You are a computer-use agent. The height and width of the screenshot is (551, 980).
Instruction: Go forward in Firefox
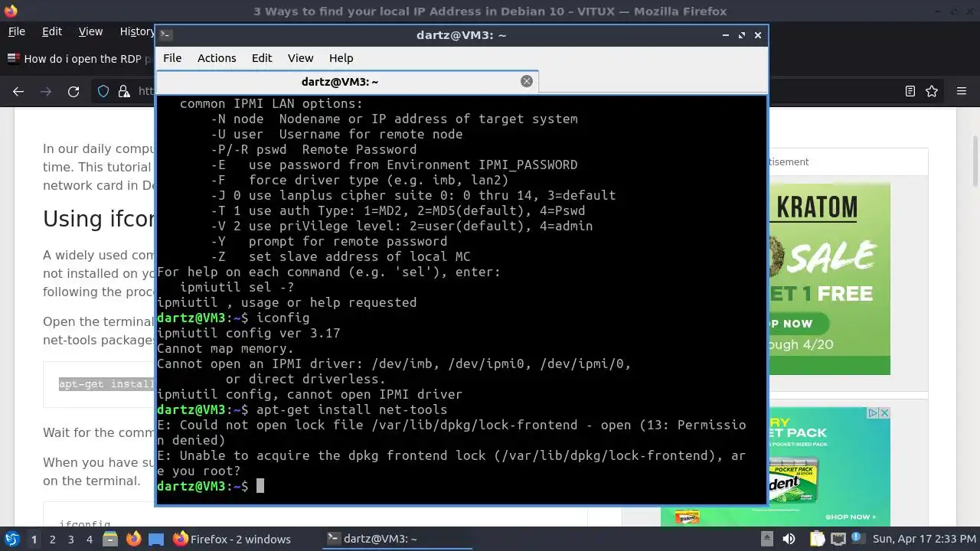pyautogui.click(x=46, y=91)
